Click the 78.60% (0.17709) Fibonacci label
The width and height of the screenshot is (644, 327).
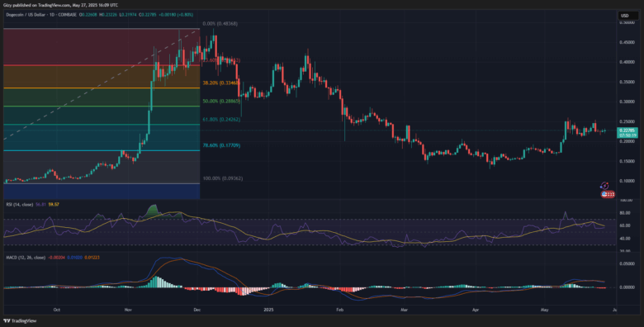point(221,145)
